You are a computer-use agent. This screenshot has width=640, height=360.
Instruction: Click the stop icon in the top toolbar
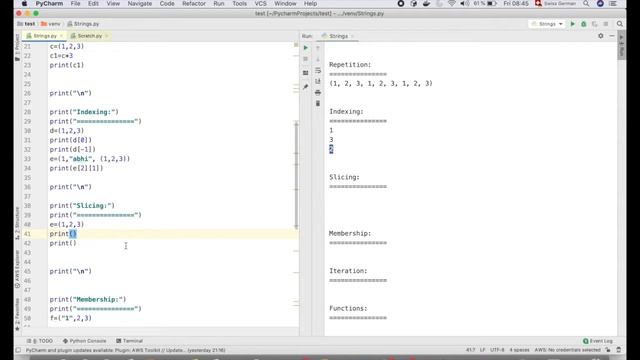tap(606, 24)
